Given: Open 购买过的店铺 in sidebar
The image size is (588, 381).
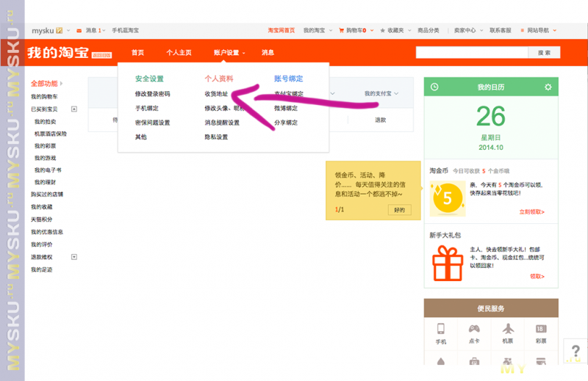Looking at the screenshot, I should (47, 194).
